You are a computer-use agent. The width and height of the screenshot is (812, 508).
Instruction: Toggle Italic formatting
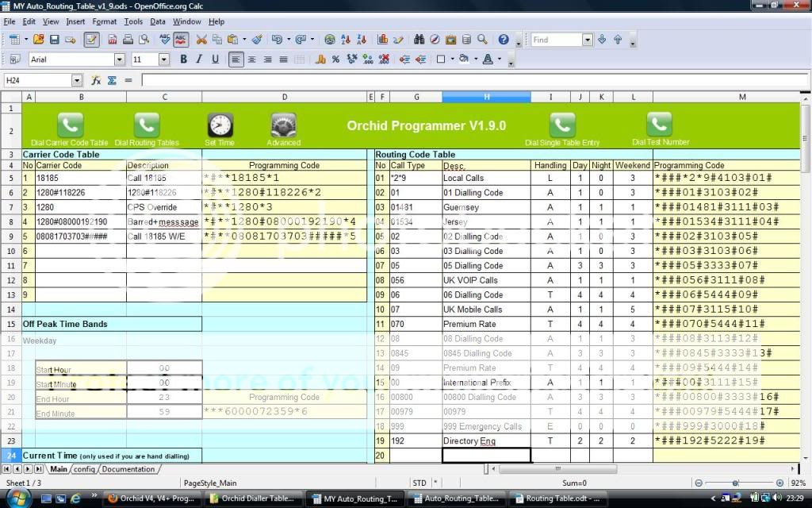click(199, 59)
